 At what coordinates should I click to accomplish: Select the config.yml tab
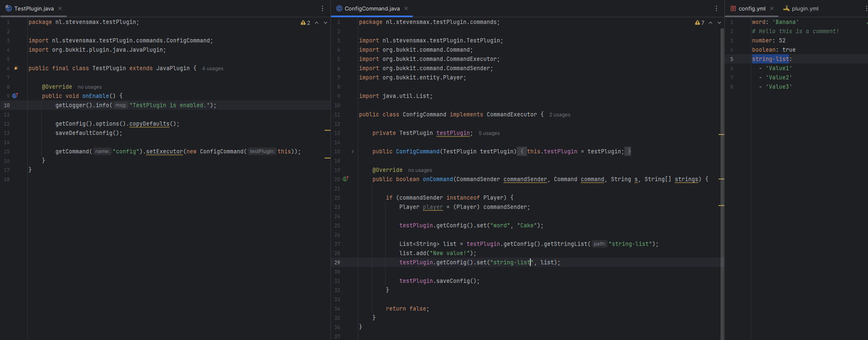[751, 8]
